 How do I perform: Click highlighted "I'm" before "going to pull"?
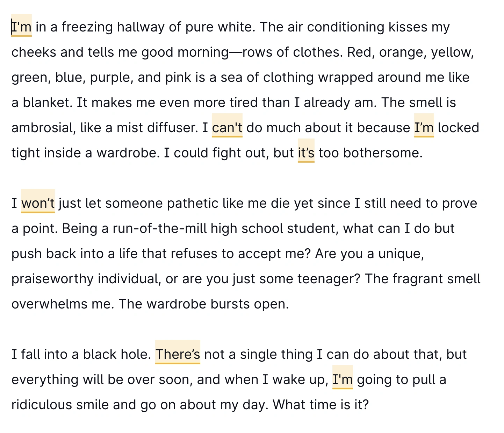342,379
